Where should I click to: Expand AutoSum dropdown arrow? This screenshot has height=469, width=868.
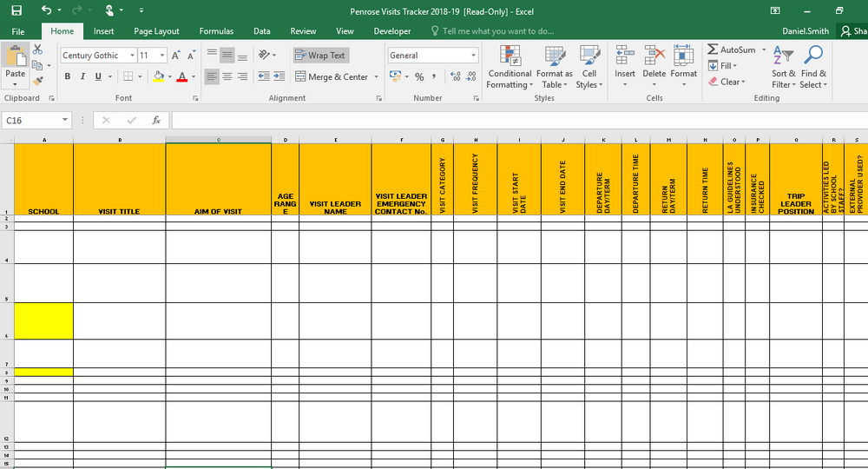click(764, 50)
